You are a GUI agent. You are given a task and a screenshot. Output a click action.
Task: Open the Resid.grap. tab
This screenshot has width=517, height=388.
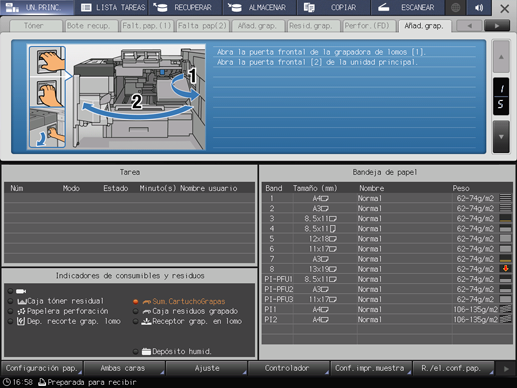[313, 26]
